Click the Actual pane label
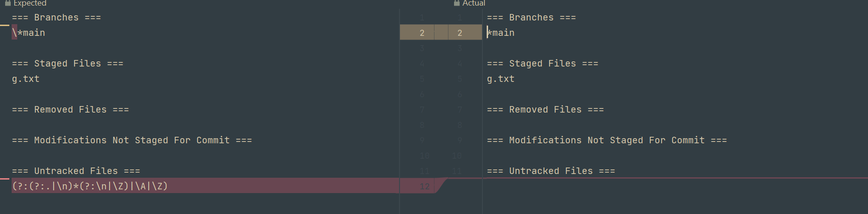 (474, 3)
